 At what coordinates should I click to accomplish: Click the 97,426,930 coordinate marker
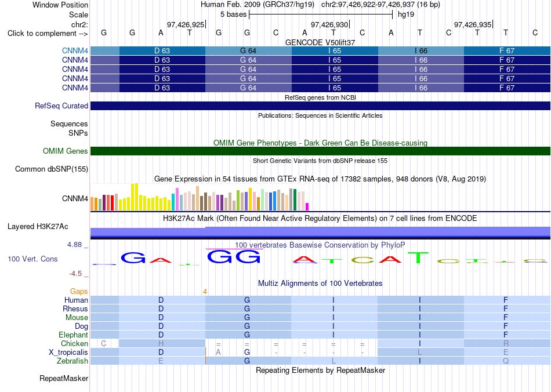click(x=329, y=24)
